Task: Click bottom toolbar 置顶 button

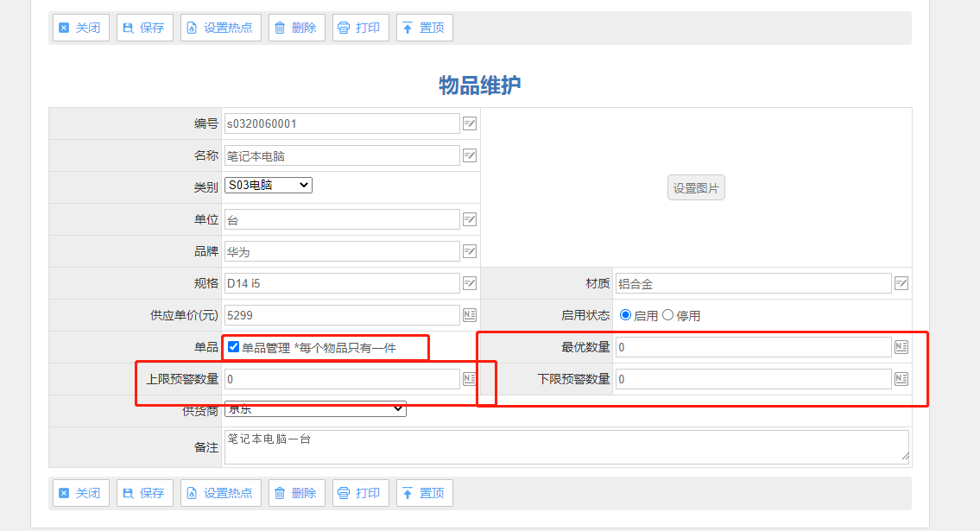Action: coord(424,493)
